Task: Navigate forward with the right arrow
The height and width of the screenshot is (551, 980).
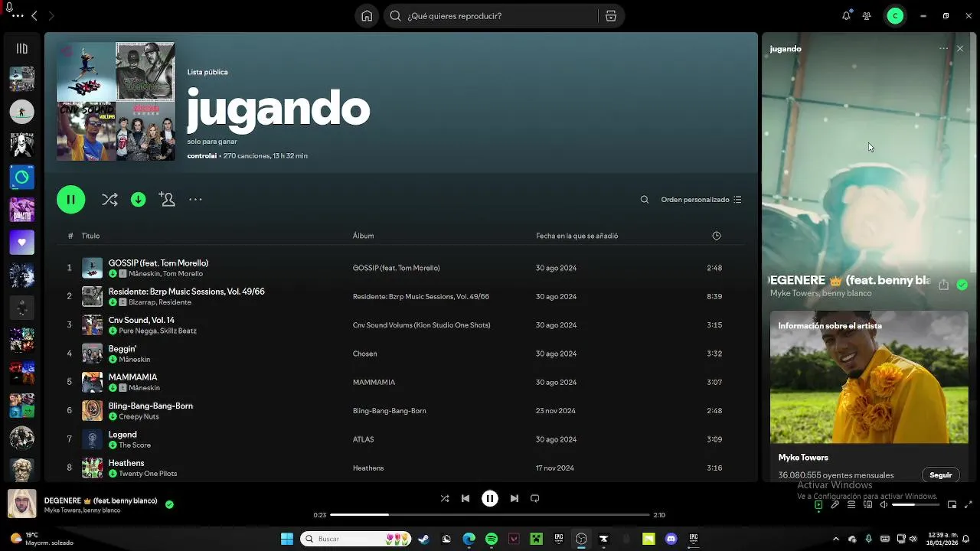Action: pos(51,16)
